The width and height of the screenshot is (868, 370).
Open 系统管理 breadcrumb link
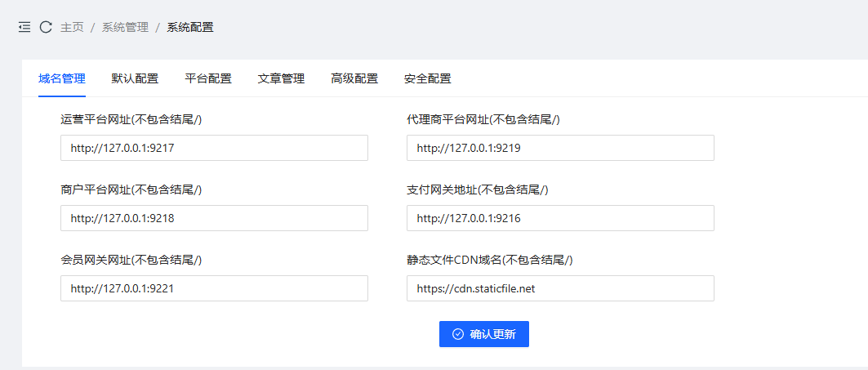(x=125, y=27)
